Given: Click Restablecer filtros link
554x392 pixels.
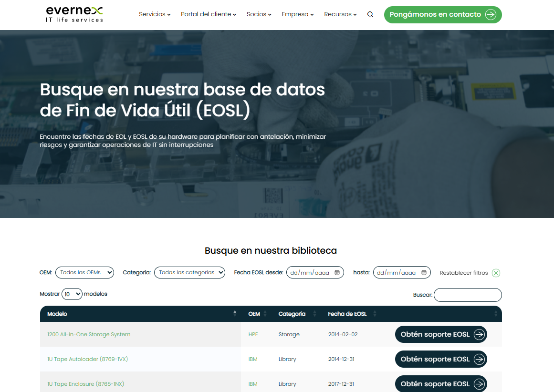Looking at the screenshot, I should pos(463,273).
